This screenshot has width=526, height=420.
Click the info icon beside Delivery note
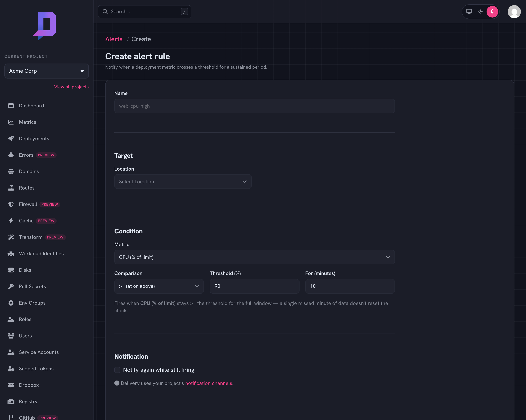(x=117, y=383)
